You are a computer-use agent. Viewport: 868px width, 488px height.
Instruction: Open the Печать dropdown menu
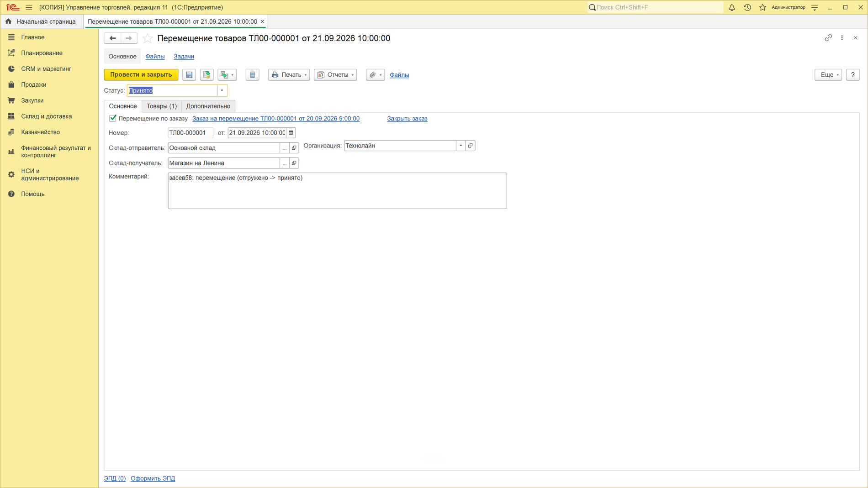pos(289,75)
